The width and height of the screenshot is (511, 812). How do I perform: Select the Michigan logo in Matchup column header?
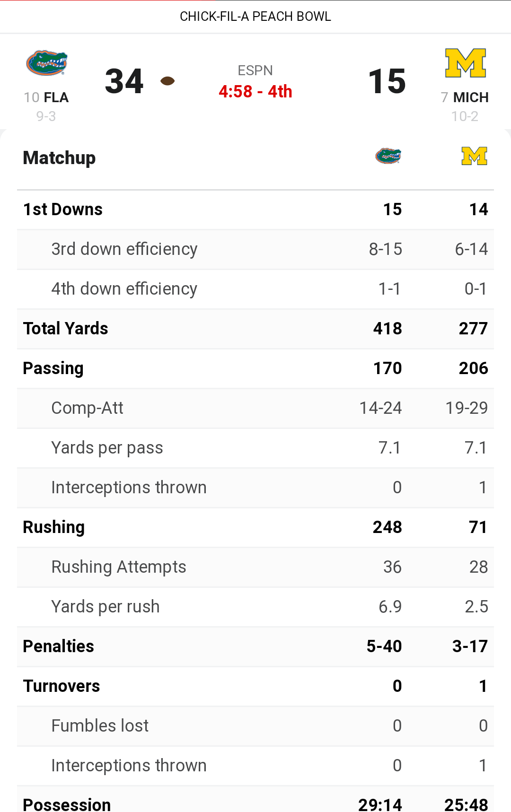475,156
